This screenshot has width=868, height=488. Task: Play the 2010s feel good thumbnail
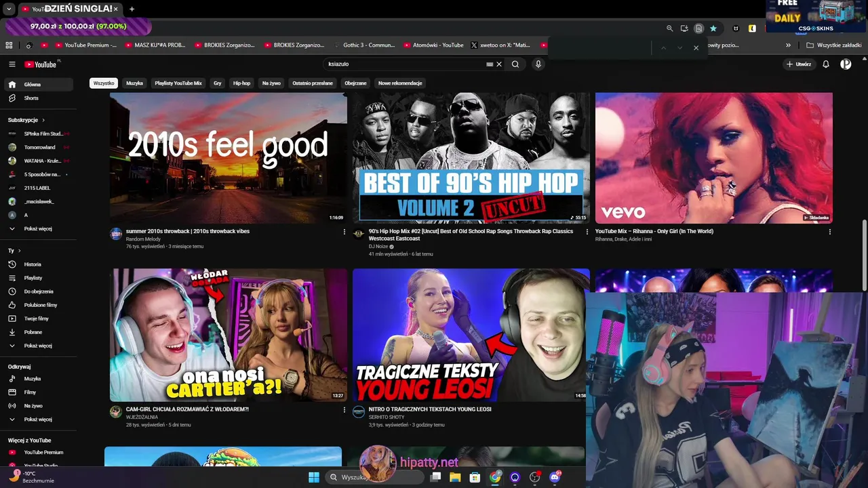click(x=229, y=158)
